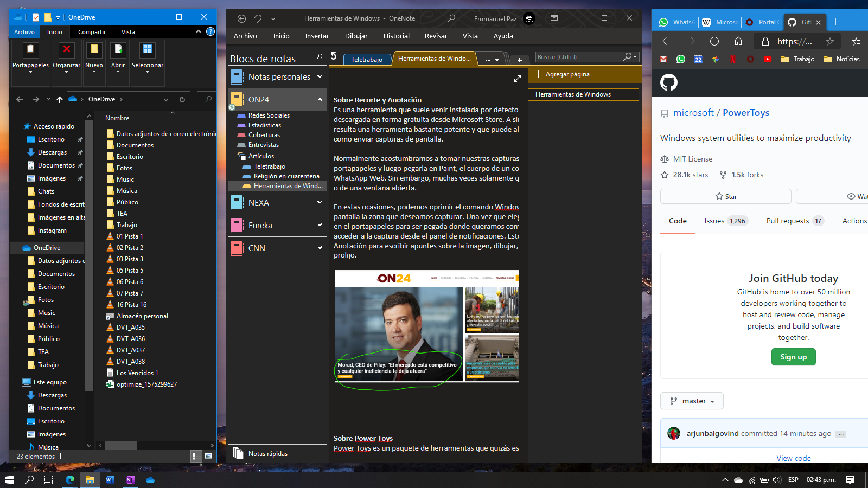Open Dibujar tab in OneNote
The height and width of the screenshot is (488, 868).
point(356,36)
